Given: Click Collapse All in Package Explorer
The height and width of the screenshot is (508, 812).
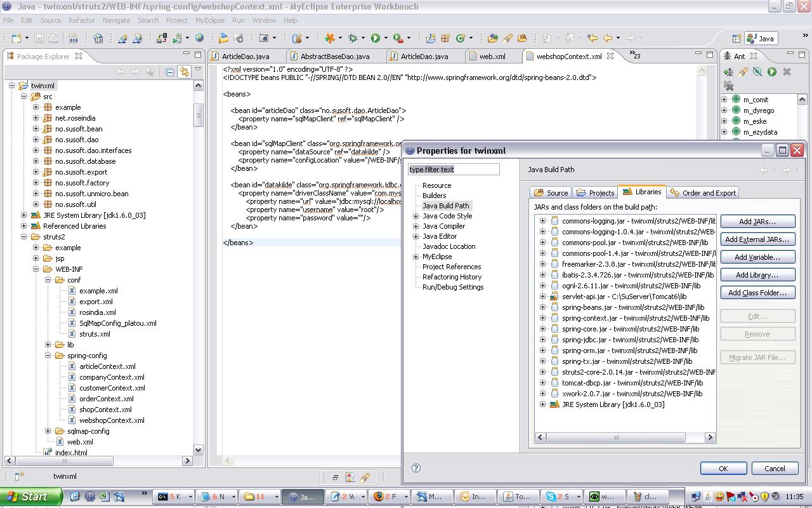Looking at the screenshot, I should [169, 72].
